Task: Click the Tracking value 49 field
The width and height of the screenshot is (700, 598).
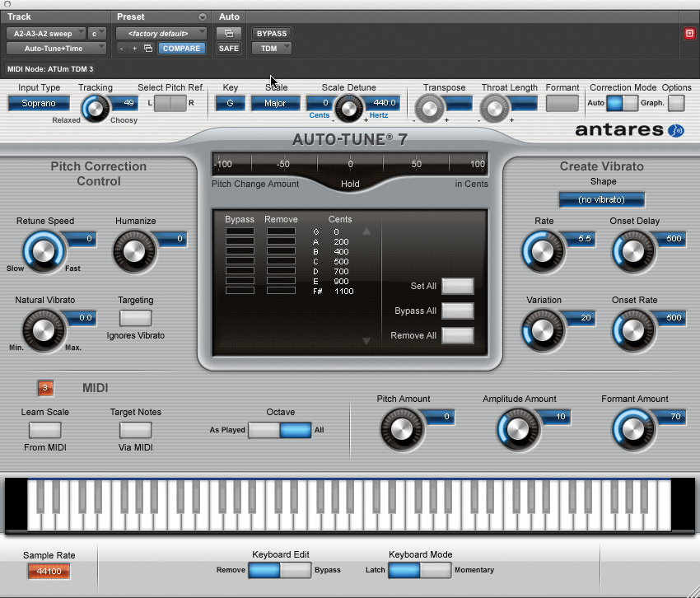Action: click(x=124, y=103)
